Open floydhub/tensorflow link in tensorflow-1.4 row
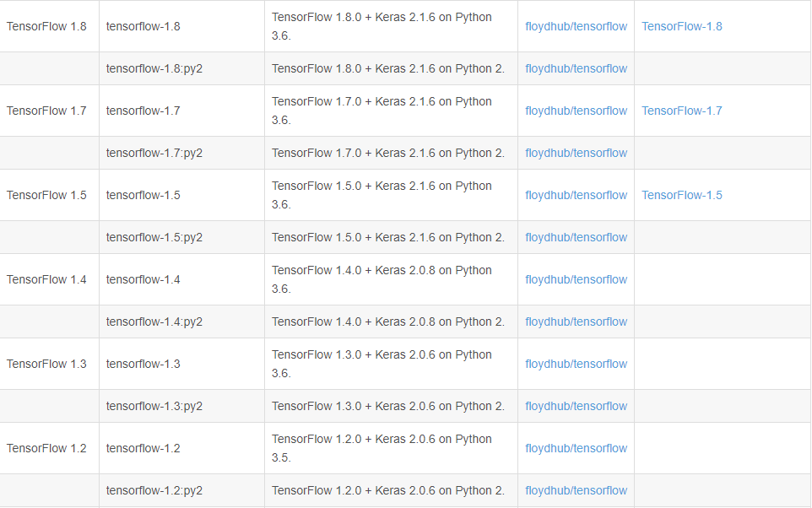Screen dimensions: 812x508 (x=576, y=279)
